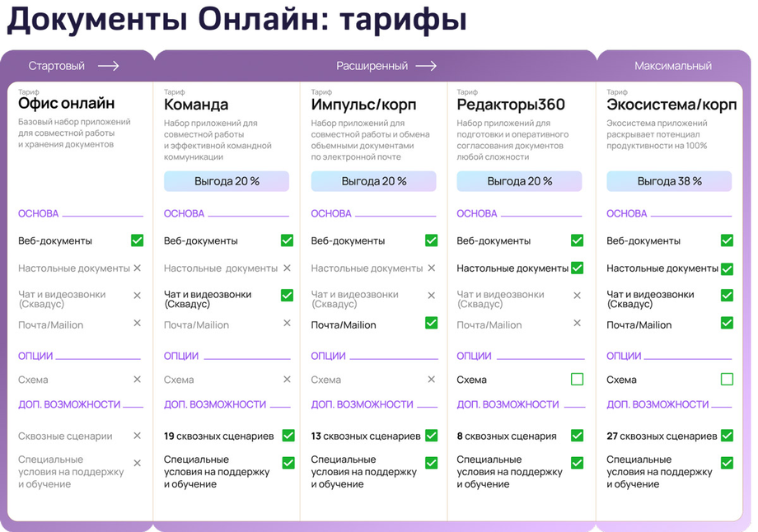
Task: Select the Стартовый tariff tab
Action: (57, 66)
